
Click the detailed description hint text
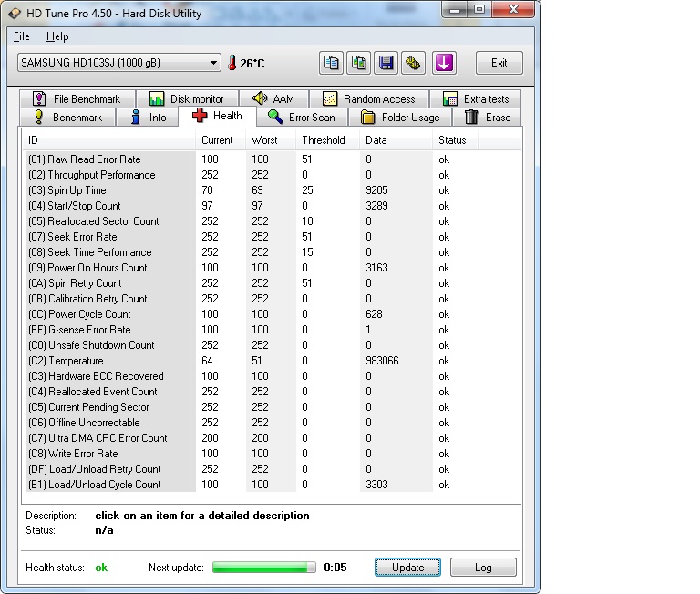[x=202, y=516]
